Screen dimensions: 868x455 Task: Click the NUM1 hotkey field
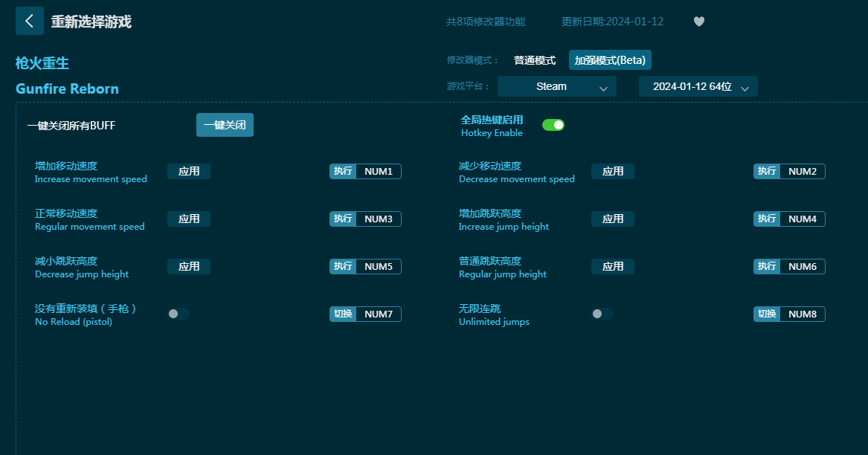(x=379, y=172)
